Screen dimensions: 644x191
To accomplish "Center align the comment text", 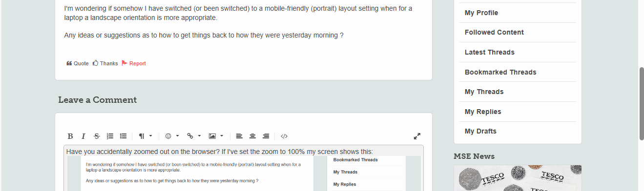I will coord(252,136).
